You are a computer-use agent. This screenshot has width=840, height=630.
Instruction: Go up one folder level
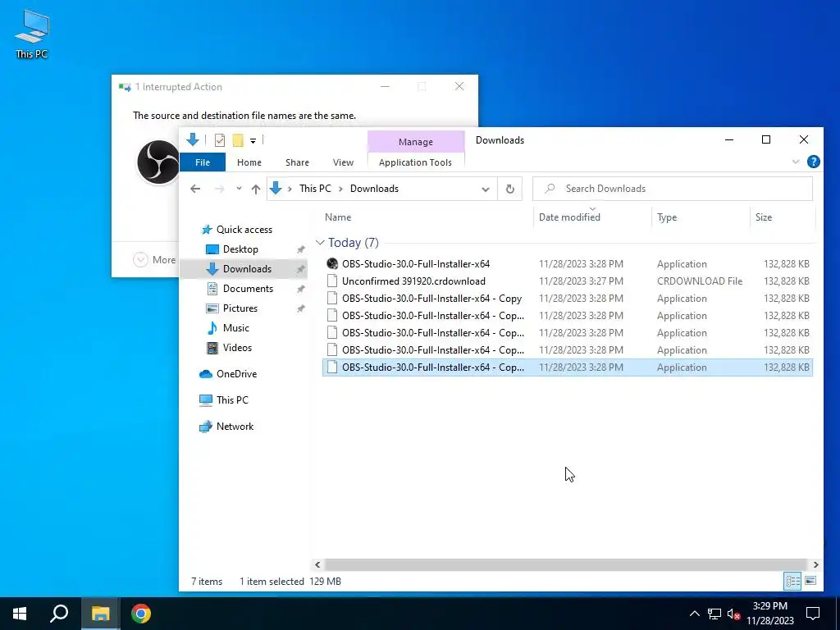tap(256, 189)
